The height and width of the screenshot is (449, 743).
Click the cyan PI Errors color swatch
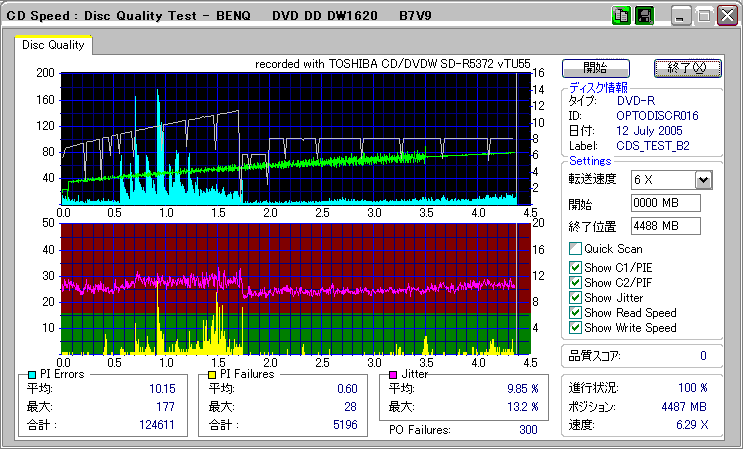32,374
